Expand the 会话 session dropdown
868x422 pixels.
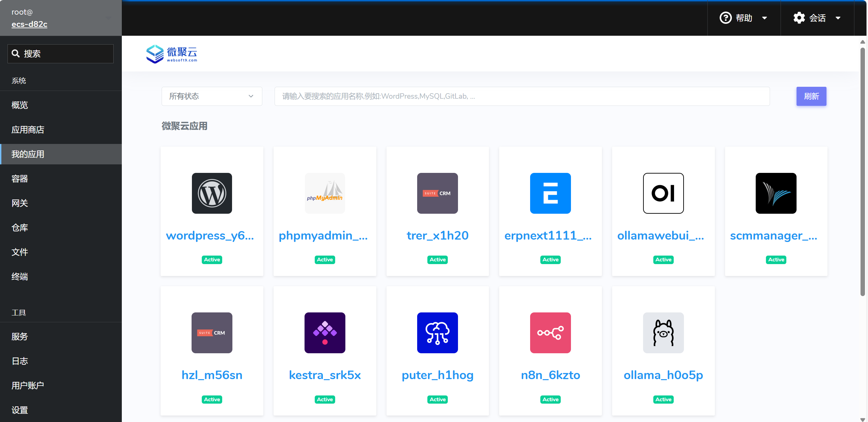(x=838, y=18)
